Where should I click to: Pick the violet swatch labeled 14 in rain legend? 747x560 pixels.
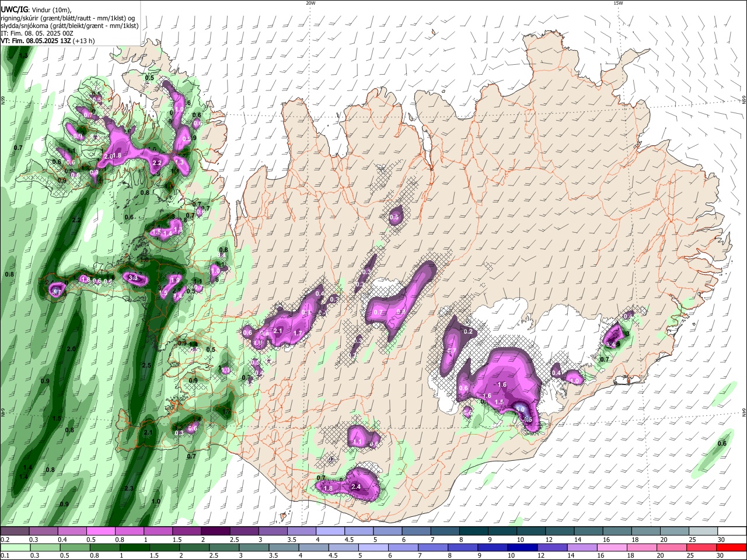582,547
